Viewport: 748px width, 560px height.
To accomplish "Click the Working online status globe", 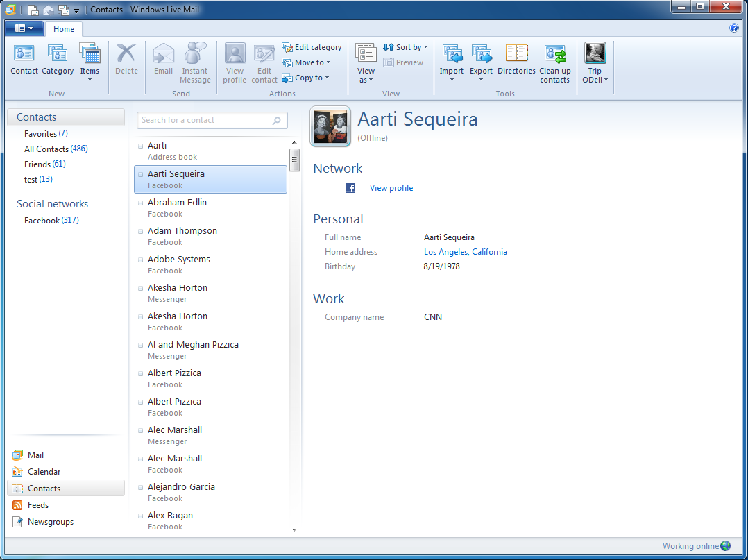I will pos(726,545).
